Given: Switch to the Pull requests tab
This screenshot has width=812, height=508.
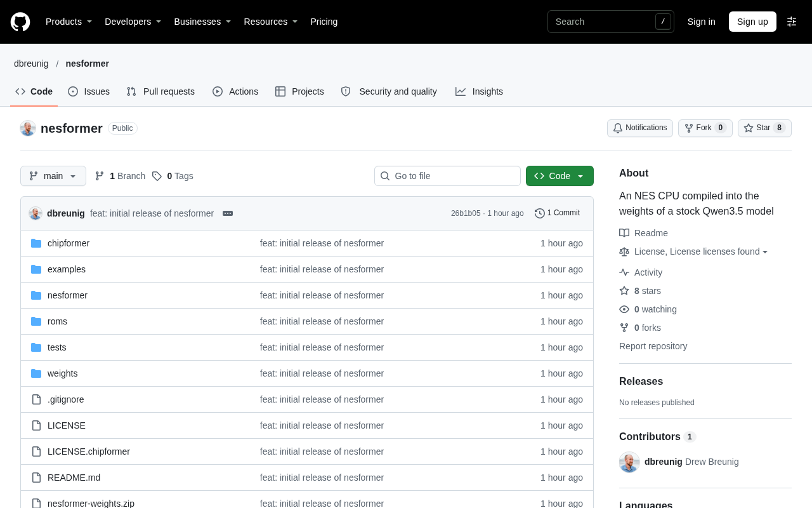Looking at the screenshot, I should coord(160,91).
